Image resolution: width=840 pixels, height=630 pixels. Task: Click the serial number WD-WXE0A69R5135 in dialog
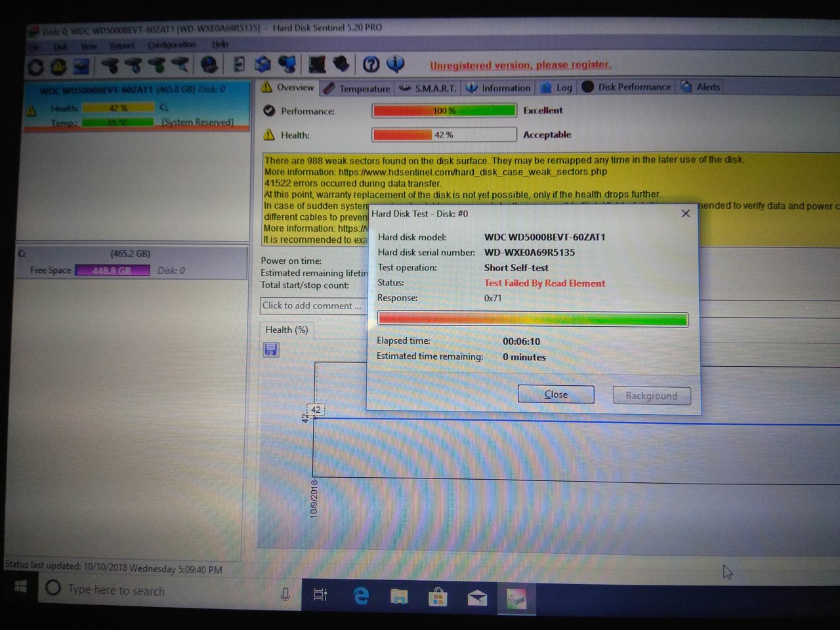point(530,253)
